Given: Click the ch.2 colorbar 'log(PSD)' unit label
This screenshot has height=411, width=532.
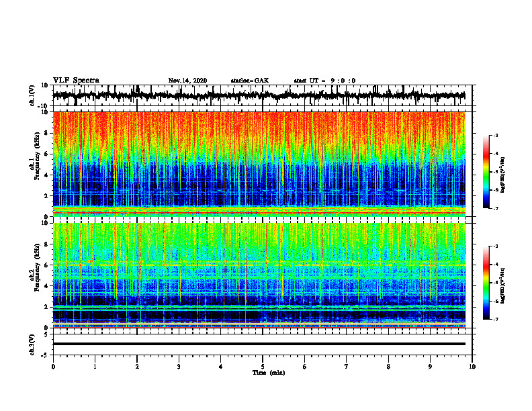Looking at the screenshot, I should point(503,285).
